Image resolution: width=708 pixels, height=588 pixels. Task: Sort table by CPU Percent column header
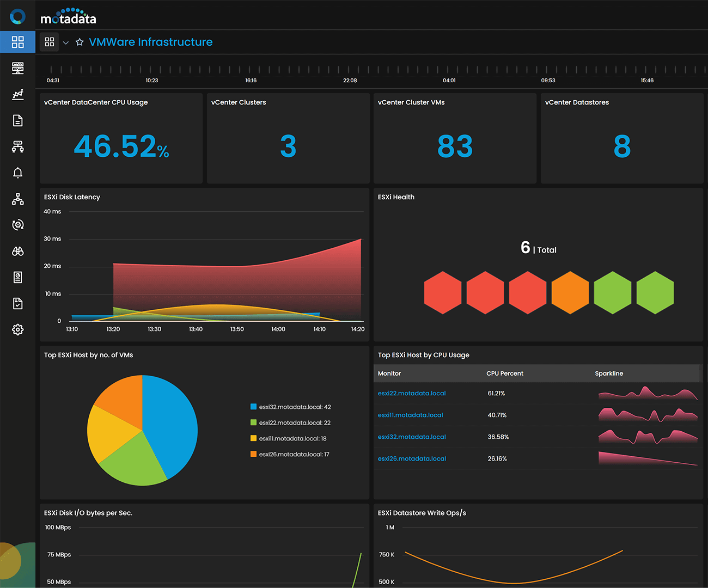pyautogui.click(x=504, y=373)
